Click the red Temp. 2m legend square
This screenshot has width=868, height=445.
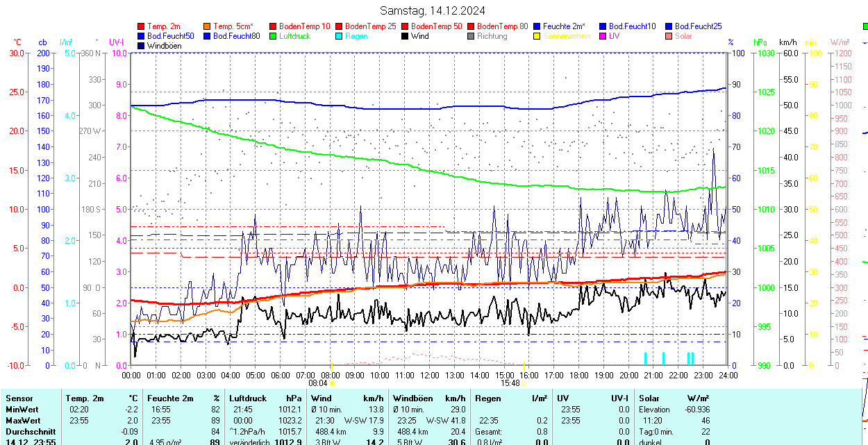click(x=142, y=26)
